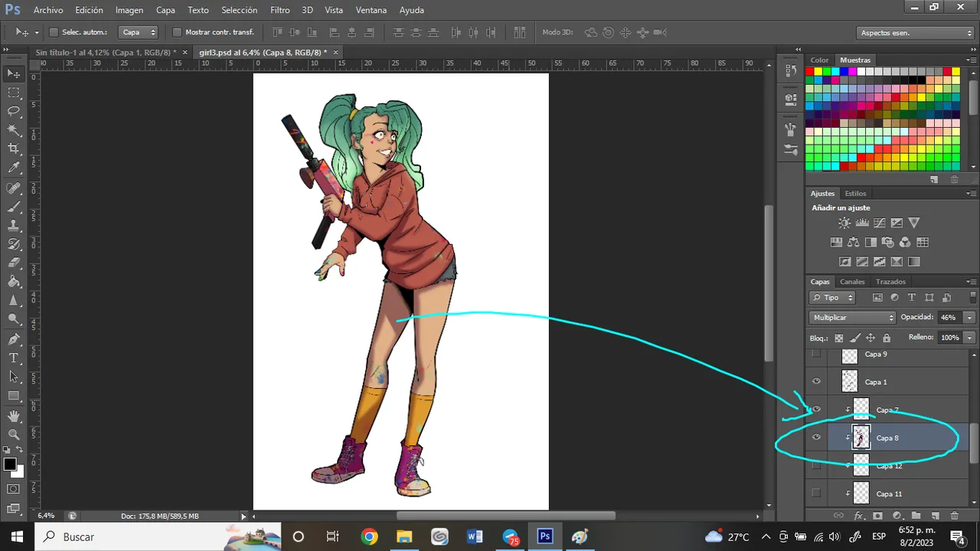Select the Hand tool
Screen dimensions: 980x551
[x=14, y=416]
